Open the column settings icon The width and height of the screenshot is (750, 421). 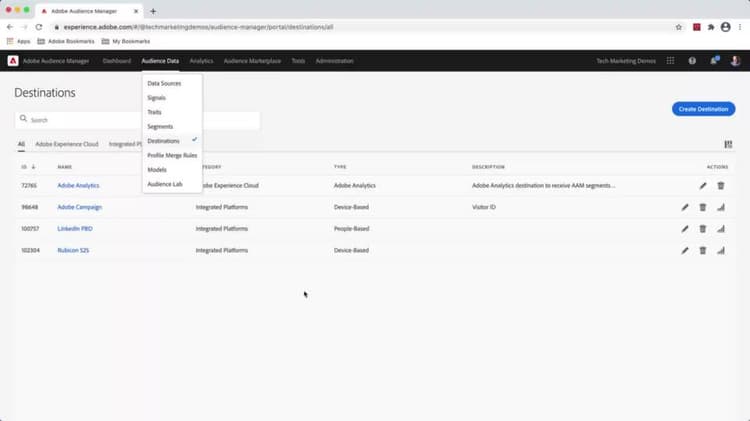click(x=728, y=144)
